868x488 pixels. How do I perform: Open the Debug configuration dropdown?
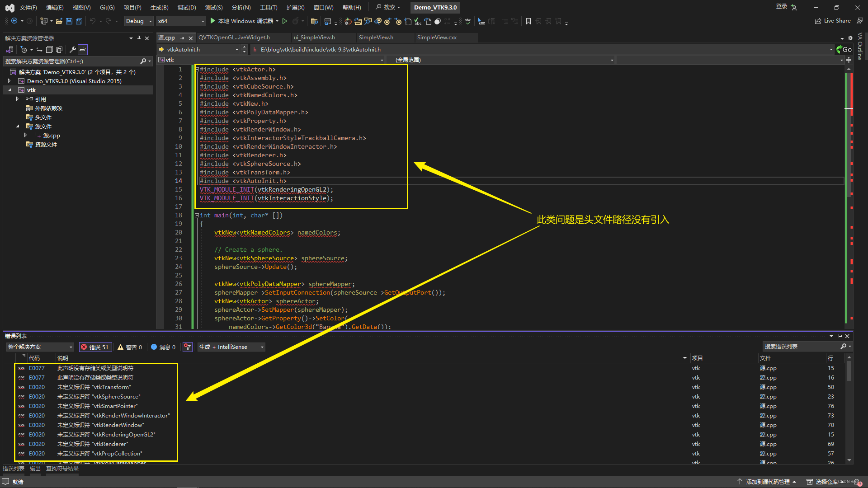[138, 21]
